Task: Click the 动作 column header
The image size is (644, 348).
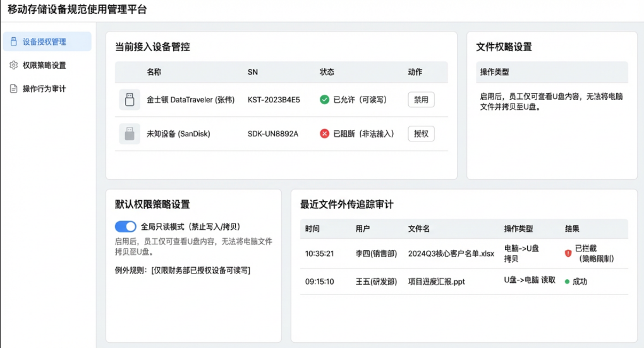Action: tap(415, 72)
